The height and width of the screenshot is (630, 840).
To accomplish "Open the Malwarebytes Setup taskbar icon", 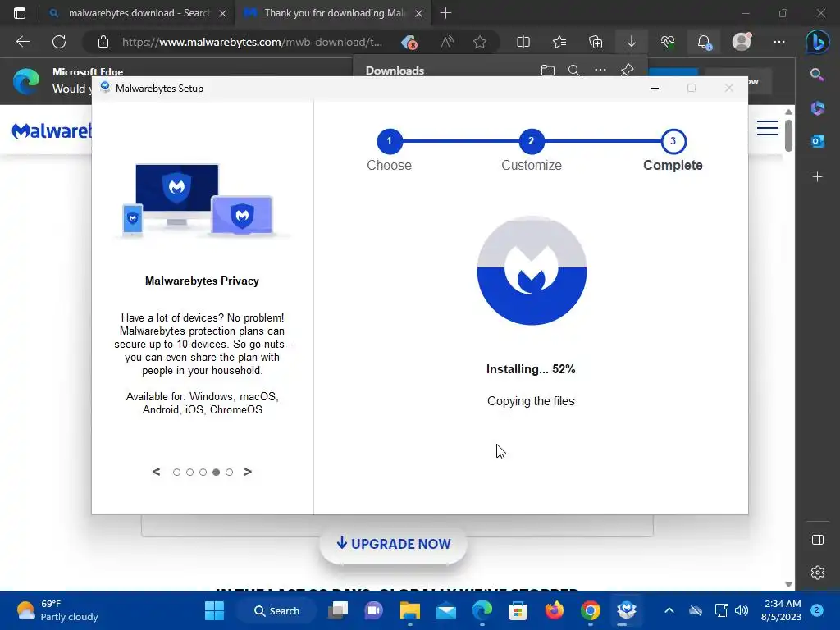I will pos(626,610).
